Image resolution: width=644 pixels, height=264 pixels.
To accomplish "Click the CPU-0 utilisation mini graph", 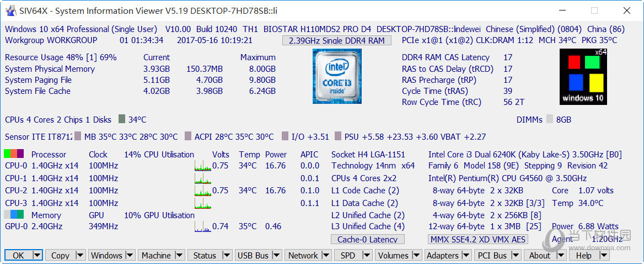I will [x=203, y=166].
